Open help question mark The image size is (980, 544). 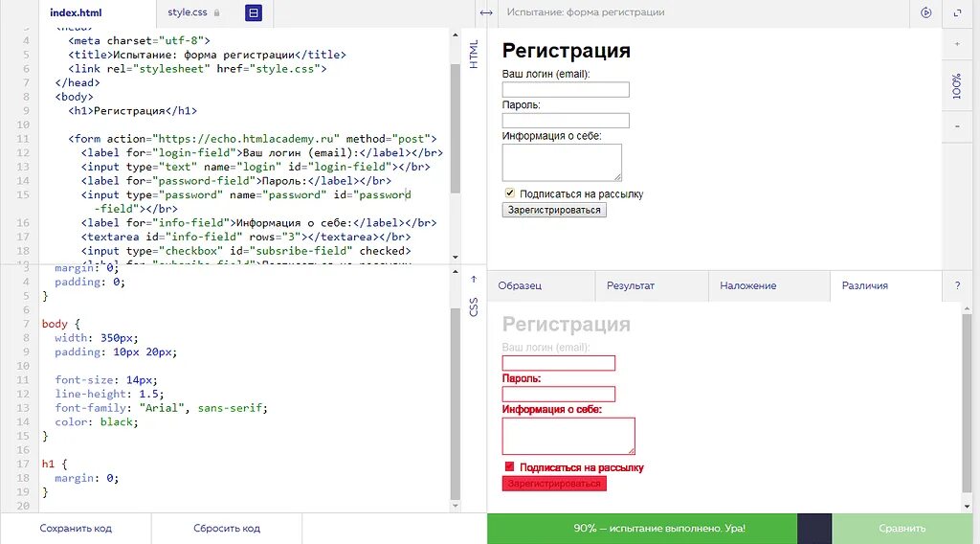click(957, 285)
